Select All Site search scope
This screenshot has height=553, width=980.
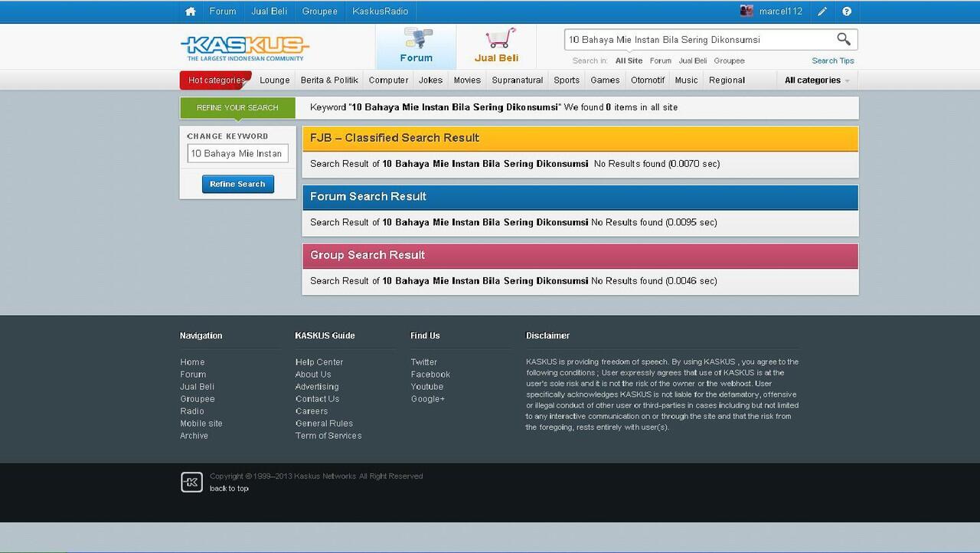pyautogui.click(x=629, y=61)
